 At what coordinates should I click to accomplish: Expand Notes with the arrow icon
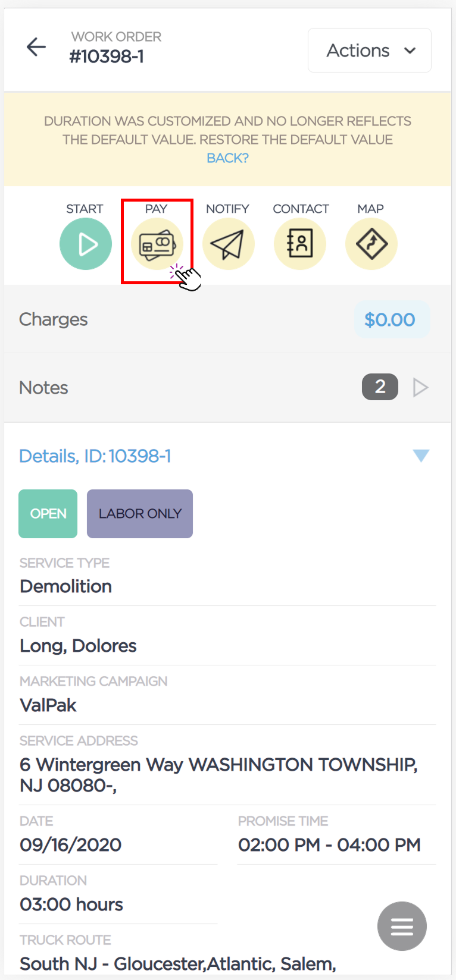click(421, 388)
